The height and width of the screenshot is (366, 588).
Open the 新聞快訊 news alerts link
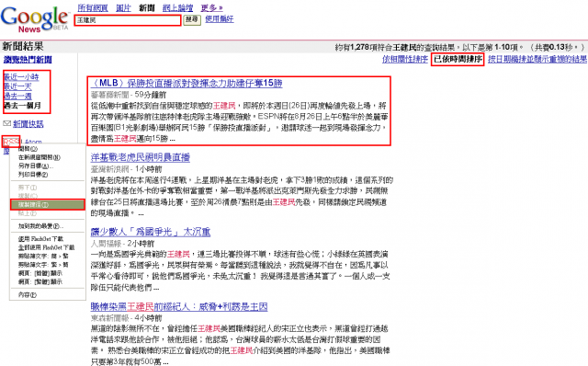click(28, 124)
